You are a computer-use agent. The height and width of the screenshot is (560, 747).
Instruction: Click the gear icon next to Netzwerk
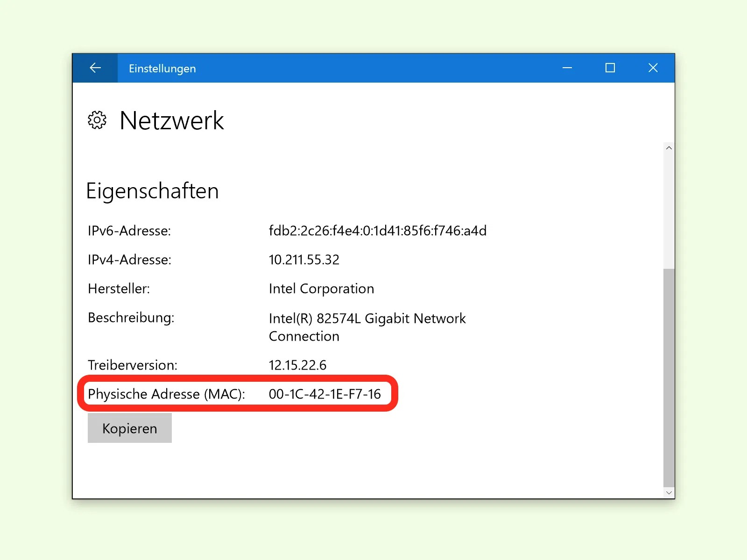point(97,120)
